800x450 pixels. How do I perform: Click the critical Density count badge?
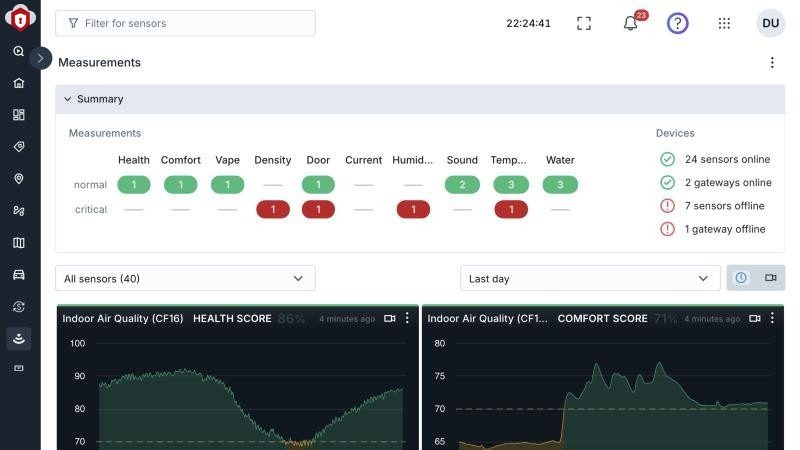point(273,210)
